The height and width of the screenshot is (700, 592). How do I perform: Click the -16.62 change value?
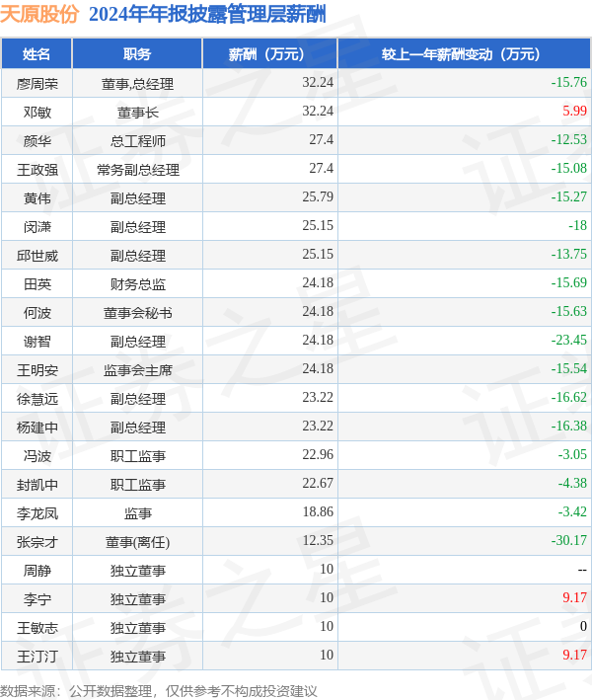(x=568, y=397)
